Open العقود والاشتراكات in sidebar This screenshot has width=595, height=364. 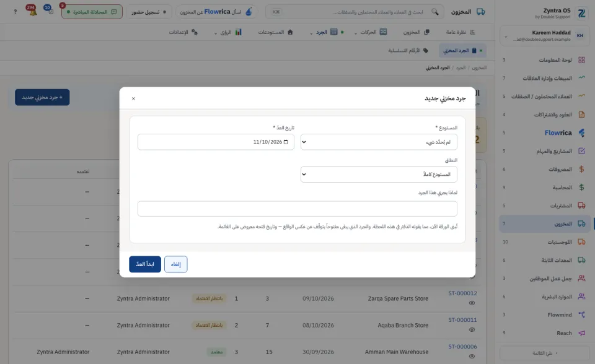pos(545,115)
